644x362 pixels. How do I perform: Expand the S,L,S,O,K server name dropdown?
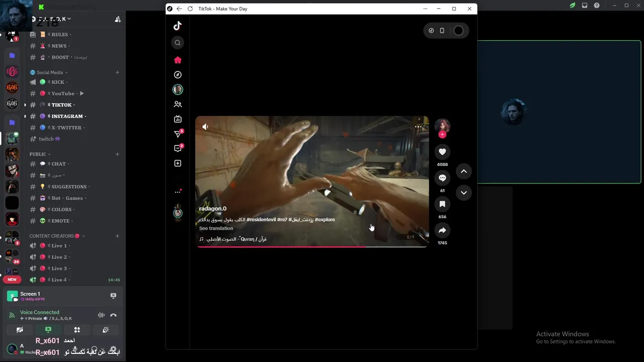(x=69, y=19)
